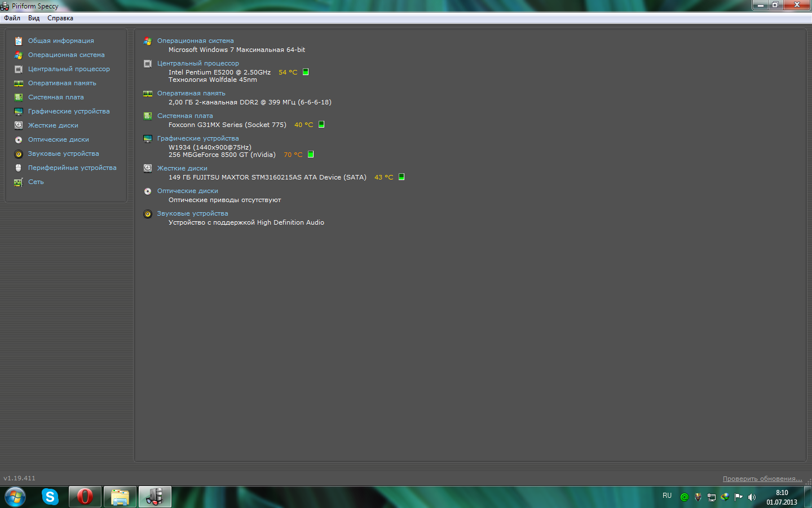The width and height of the screenshot is (812, 508).
Task: Open the Звуковые устройства heading link
Action: tap(192, 213)
